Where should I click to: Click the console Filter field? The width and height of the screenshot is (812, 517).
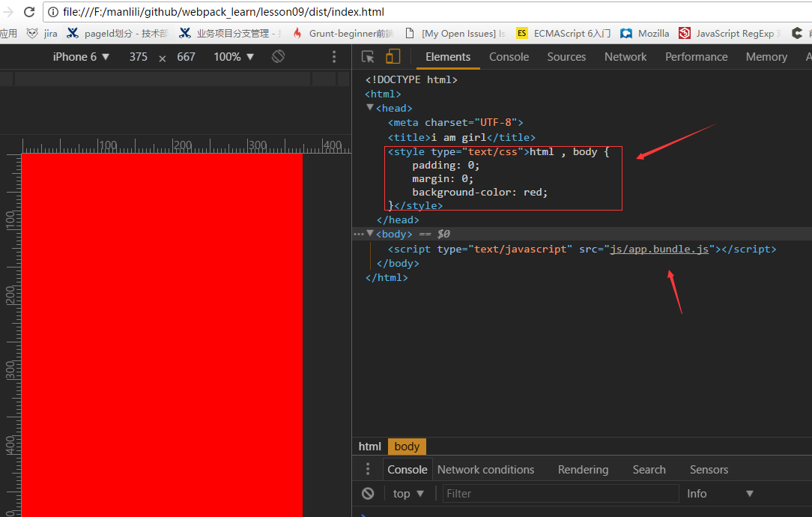(x=560, y=493)
